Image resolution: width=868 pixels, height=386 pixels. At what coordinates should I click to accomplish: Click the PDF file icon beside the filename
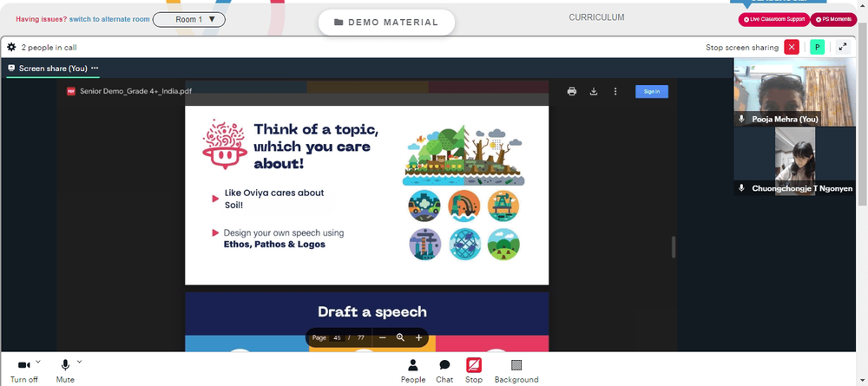[71, 91]
